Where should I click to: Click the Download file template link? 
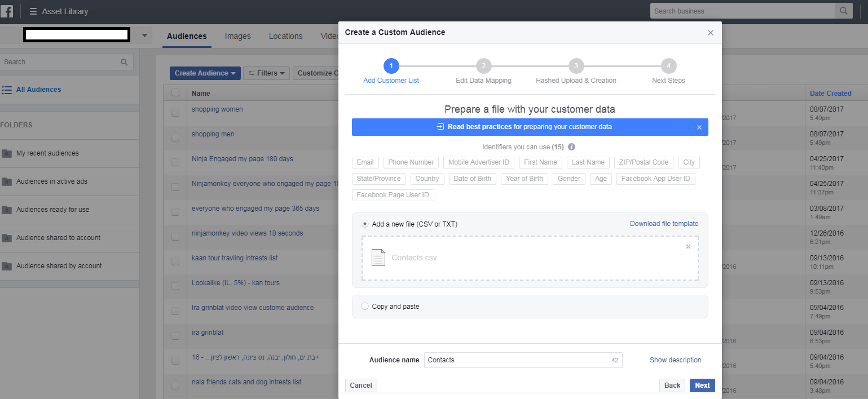(664, 224)
